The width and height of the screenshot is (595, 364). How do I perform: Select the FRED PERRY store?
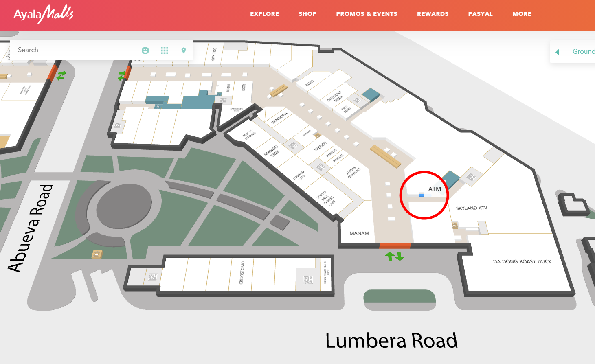346,108
